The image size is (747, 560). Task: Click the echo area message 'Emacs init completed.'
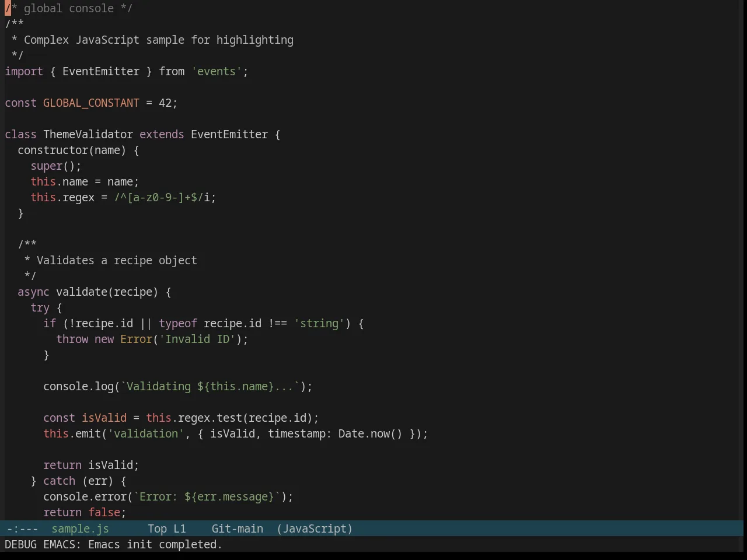155,544
